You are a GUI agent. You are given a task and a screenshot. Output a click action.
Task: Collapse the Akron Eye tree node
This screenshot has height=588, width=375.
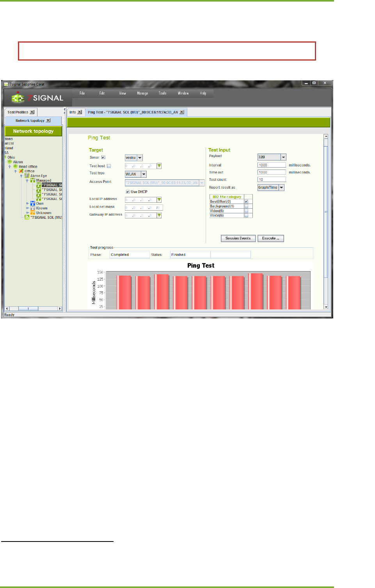[21, 176]
